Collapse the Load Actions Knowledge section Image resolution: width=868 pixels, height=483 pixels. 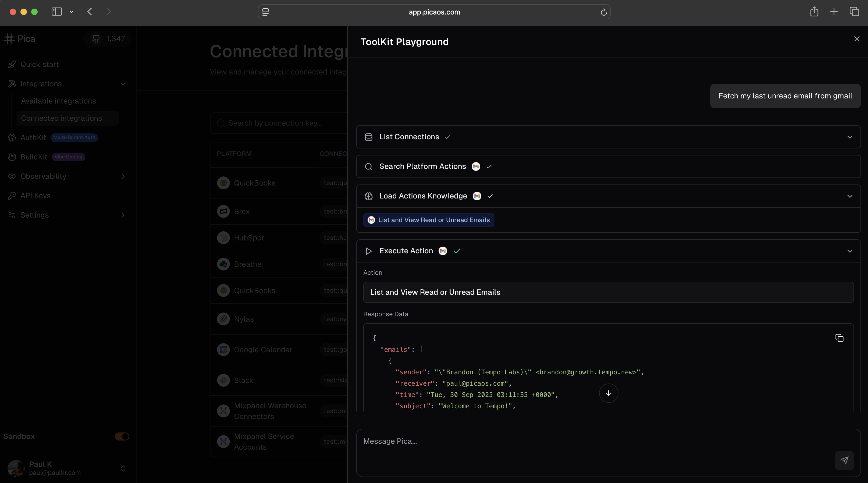coord(849,196)
